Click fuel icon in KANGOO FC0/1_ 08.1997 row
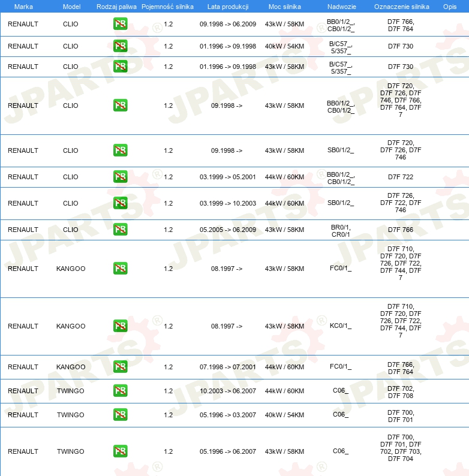 coord(121,269)
